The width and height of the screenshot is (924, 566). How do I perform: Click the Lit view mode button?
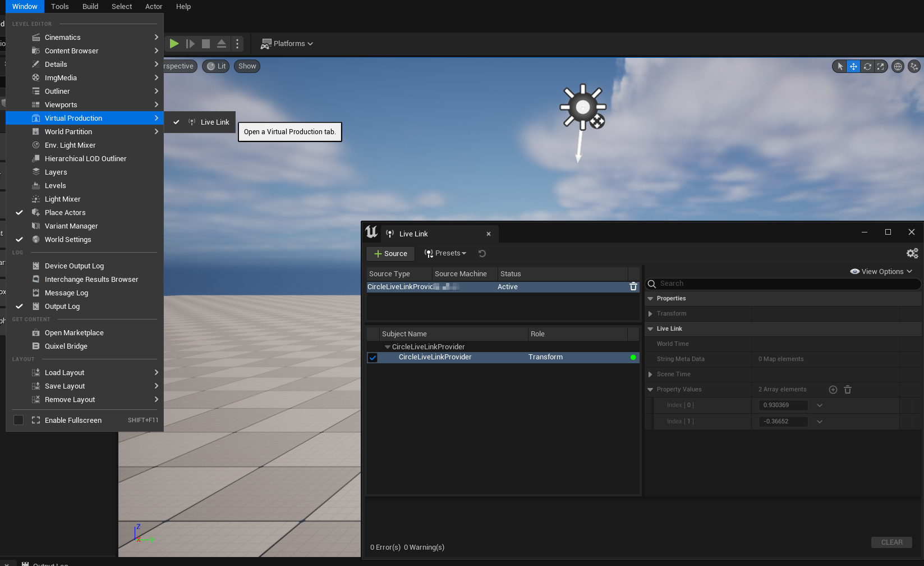216,66
